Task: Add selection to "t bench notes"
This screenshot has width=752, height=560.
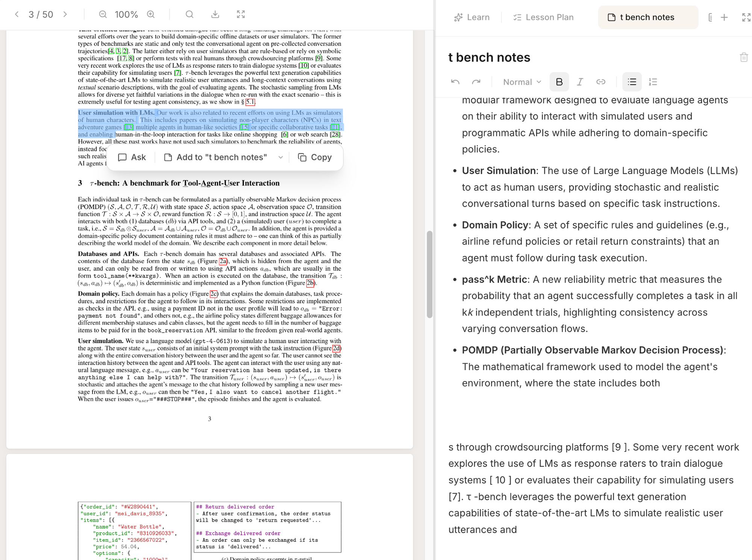Action: click(x=215, y=157)
